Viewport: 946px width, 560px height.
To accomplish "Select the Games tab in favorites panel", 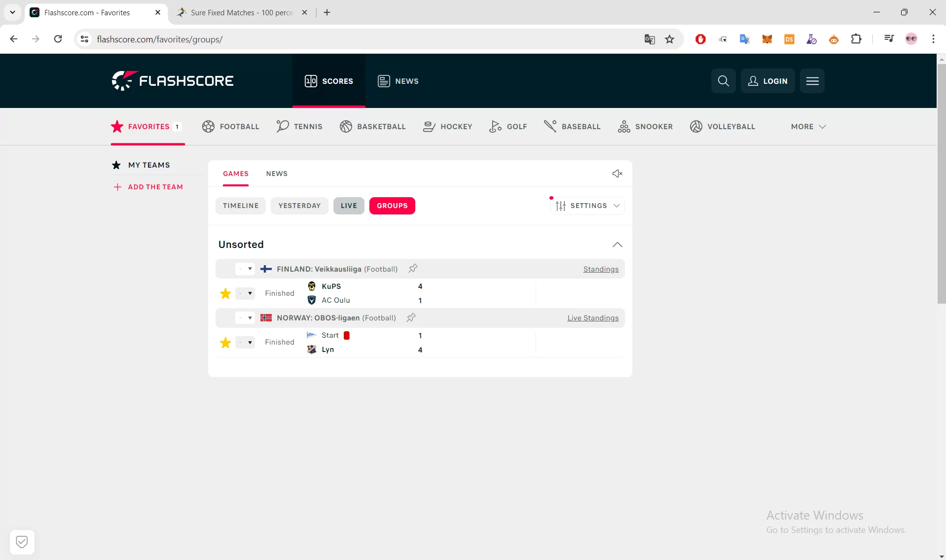I will pyautogui.click(x=236, y=174).
